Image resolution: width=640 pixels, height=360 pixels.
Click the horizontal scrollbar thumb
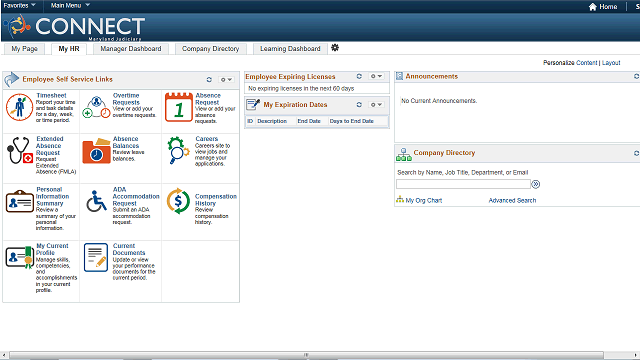click(x=306, y=355)
